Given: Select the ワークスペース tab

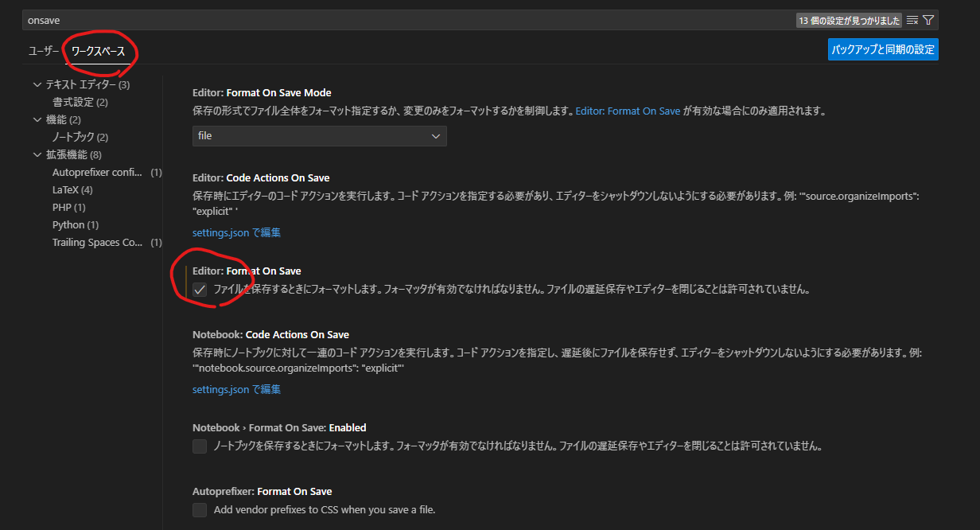Looking at the screenshot, I should (98, 51).
